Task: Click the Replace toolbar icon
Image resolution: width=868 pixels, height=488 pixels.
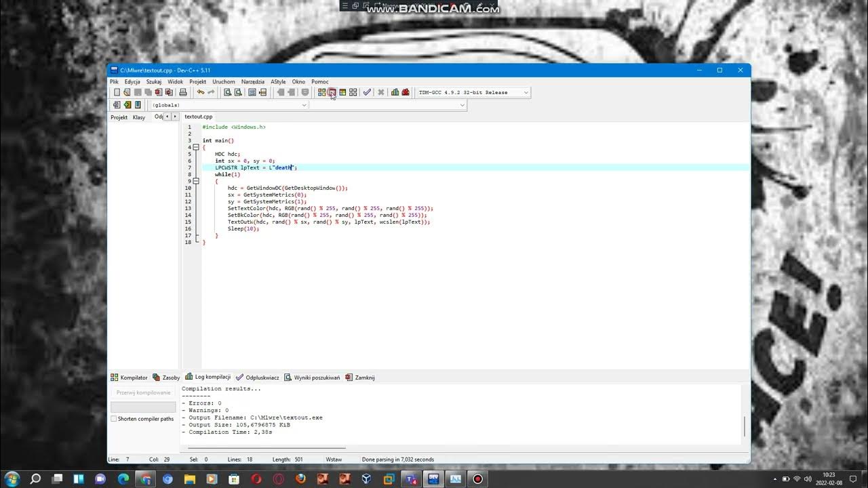Action: tap(238, 92)
